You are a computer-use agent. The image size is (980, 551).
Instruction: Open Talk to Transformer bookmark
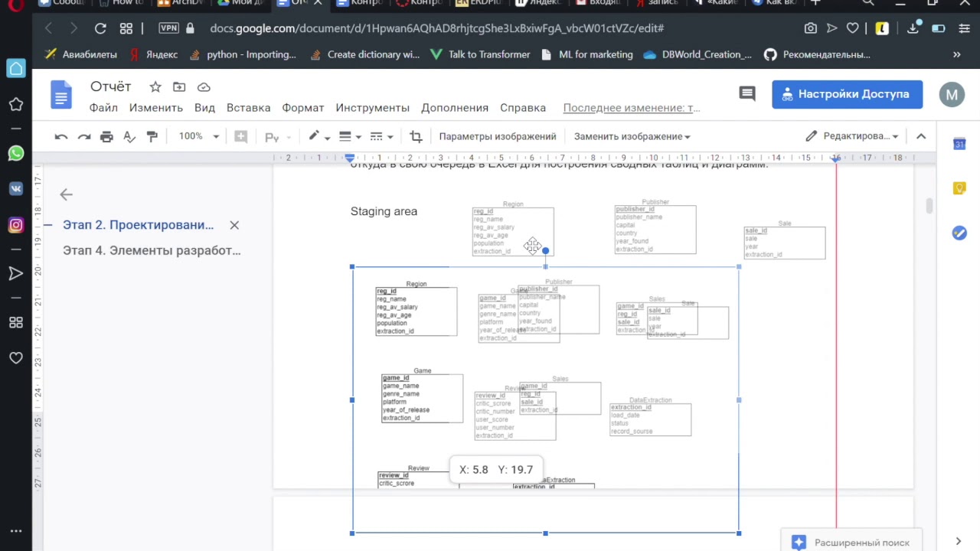point(480,54)
